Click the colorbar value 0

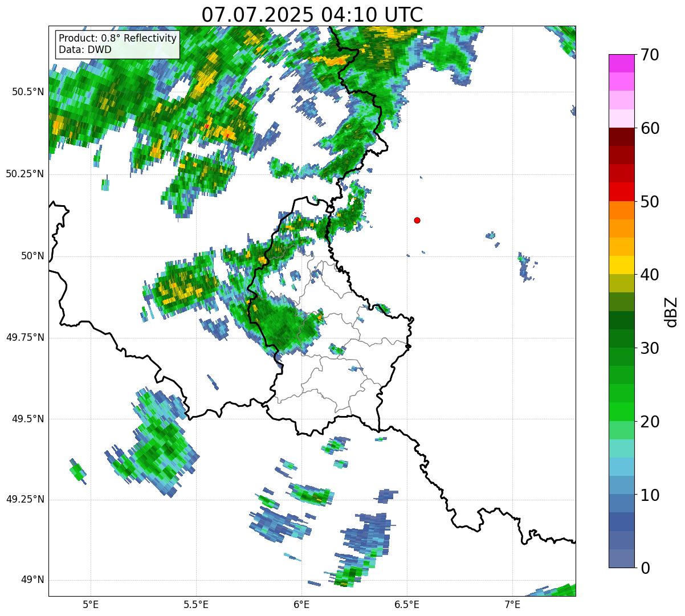646,568
